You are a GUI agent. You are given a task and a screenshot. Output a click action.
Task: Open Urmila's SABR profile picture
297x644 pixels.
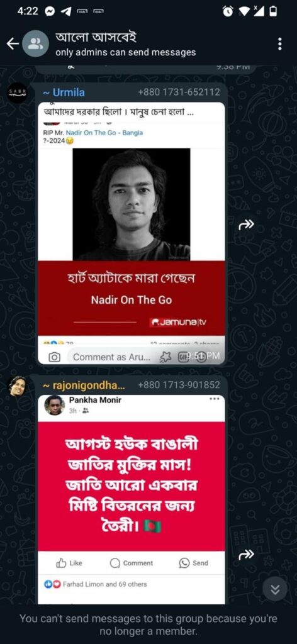coord(17,93)
